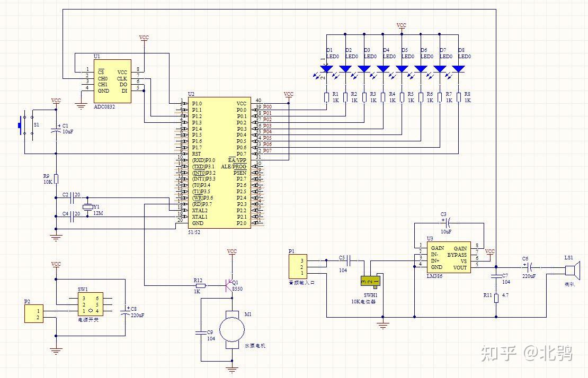Select the C4 capacitor symbol
588x378 pixels.
[x=73, y=217]
